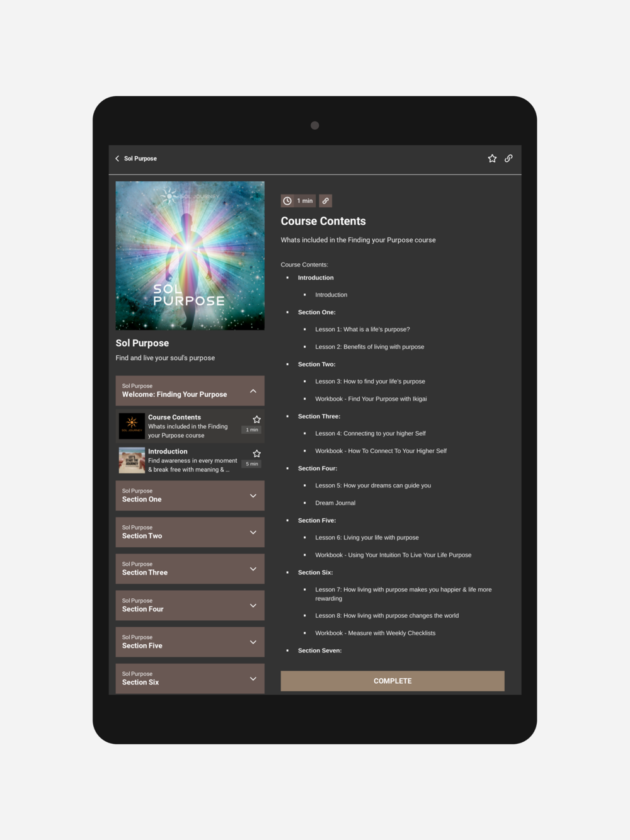The height and width of the screenshot is (840, 630).
Task: Star the Course Contents lesson
Action: tap(256, 419)
